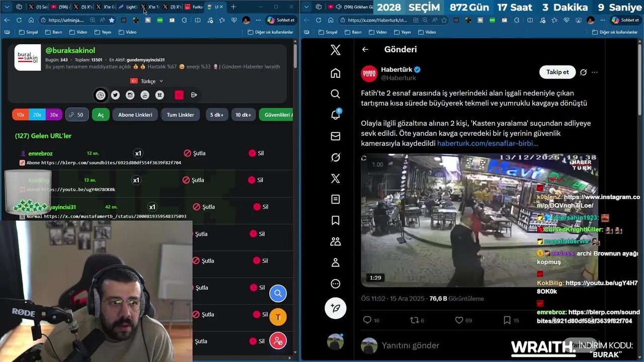
Task: Switch to the Furkan tab in left browser
Action: click(194, 7)
